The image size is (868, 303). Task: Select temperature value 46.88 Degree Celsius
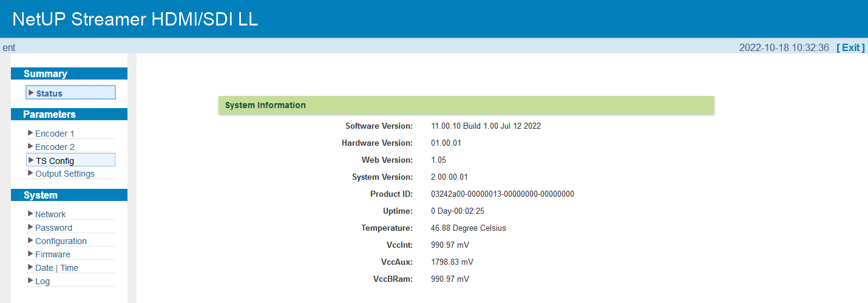(x=469, y=228)
